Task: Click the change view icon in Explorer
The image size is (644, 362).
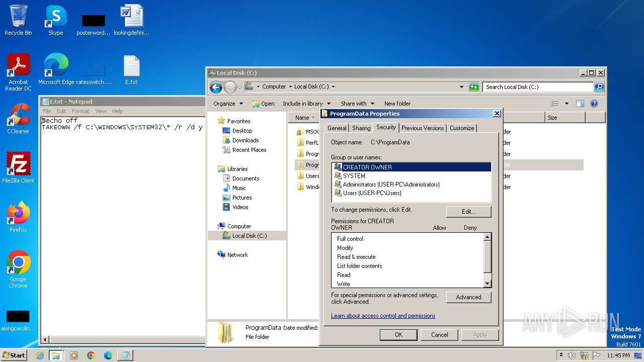Action: click(x=554, y=104)
